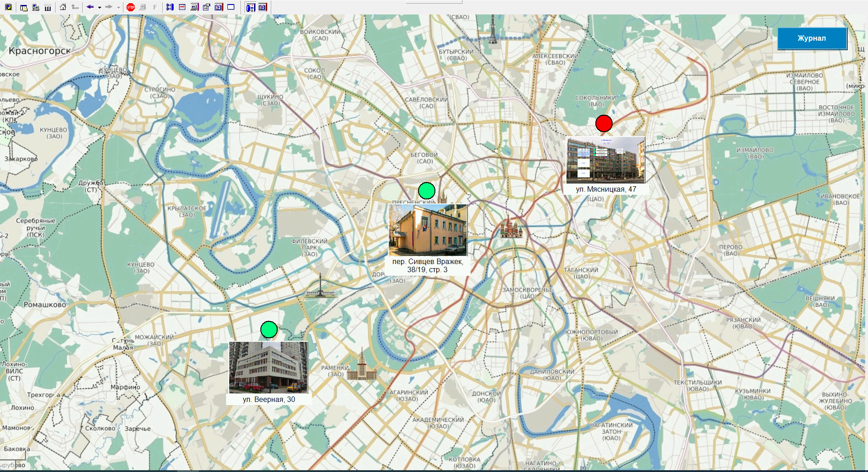The image size is (868, 472).
Task: Click the red-striped window toolbar icon
Action: pyautogui.click(x=182, y=7)
